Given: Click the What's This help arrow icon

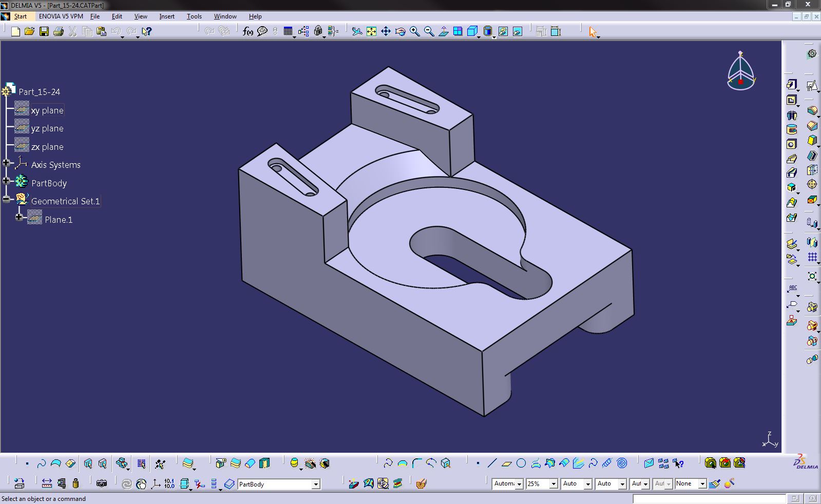Looking at the screenshot, I should pyautogui.click(x=147, y=32).
